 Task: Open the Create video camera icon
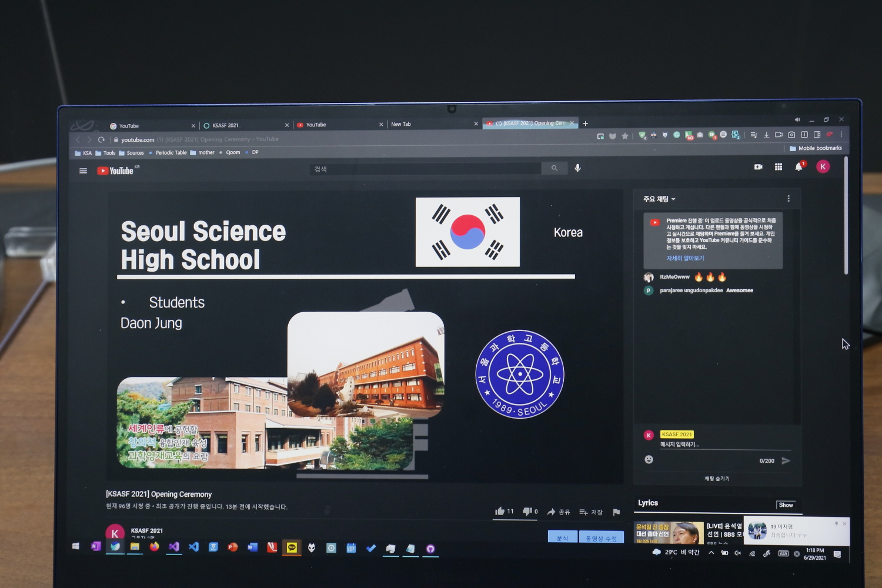pyautogui.click(x=759, y=167)
